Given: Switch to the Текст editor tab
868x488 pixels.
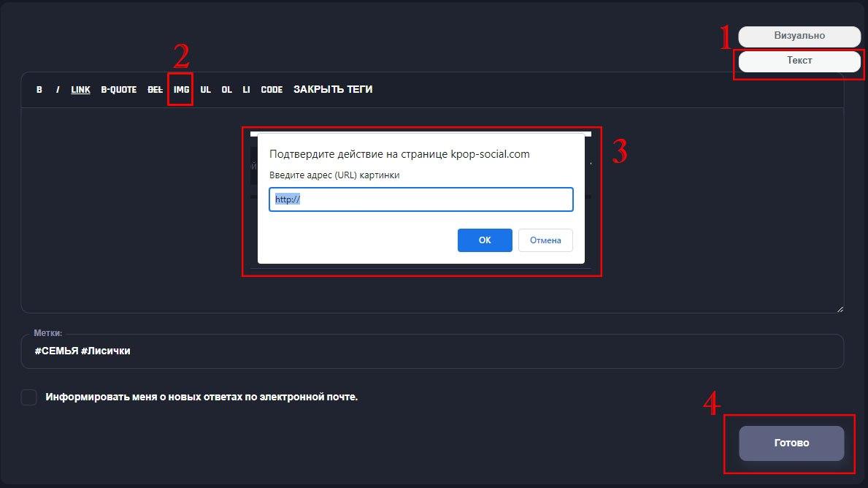Looking at the screenshot, I should [799, 61].
